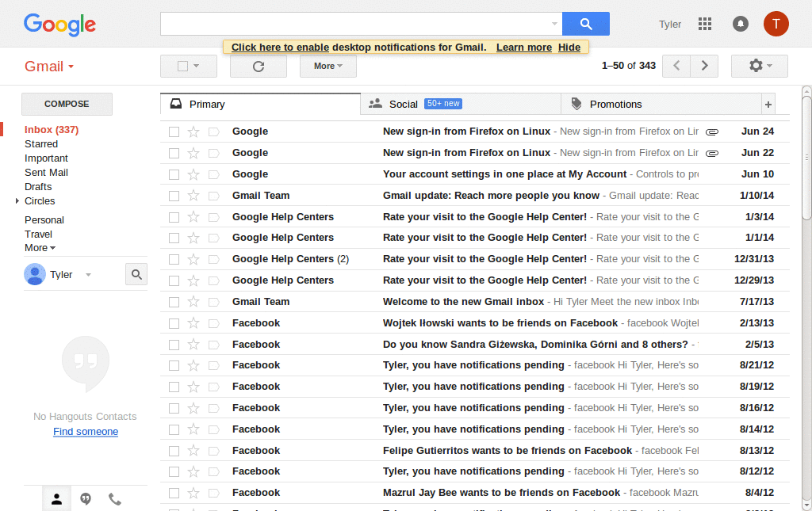Image resolution: width=812 pixels, height=511 pixels.
Task: Click Tyler name in top bar
Action: click(x=669, y=25)
